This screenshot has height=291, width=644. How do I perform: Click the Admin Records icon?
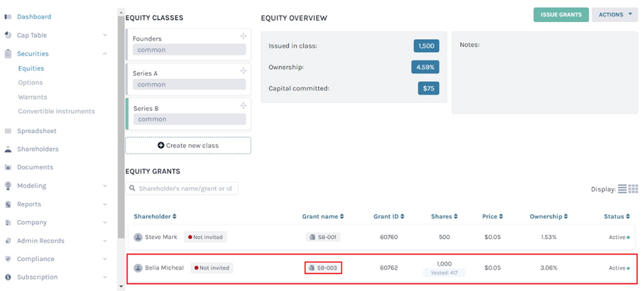coord(8,241)
